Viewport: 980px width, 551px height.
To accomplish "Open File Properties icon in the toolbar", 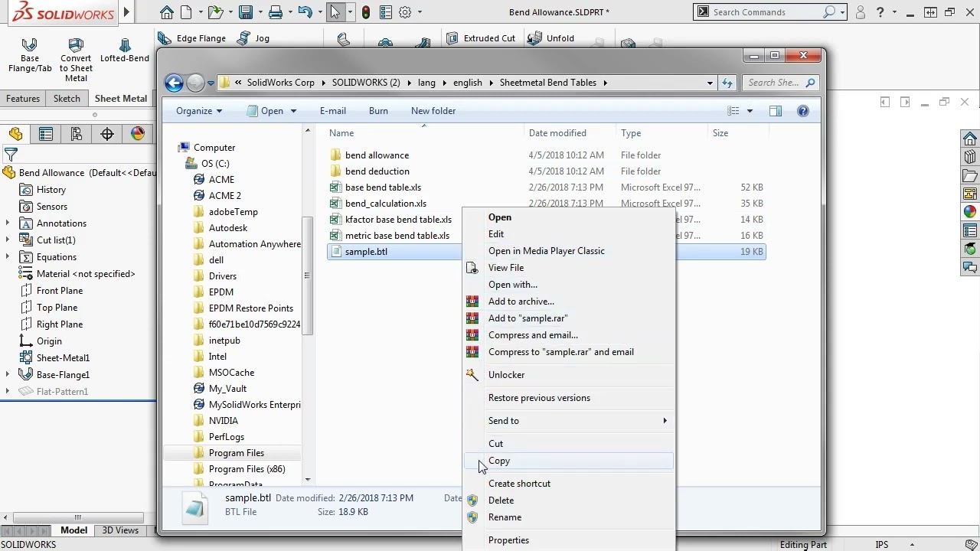I will click(x=385, y=12).
